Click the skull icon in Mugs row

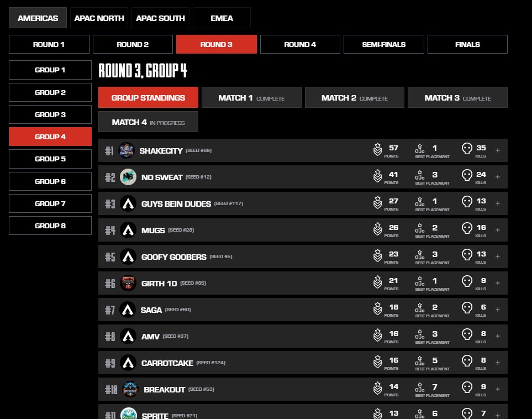tap(467, 228)
